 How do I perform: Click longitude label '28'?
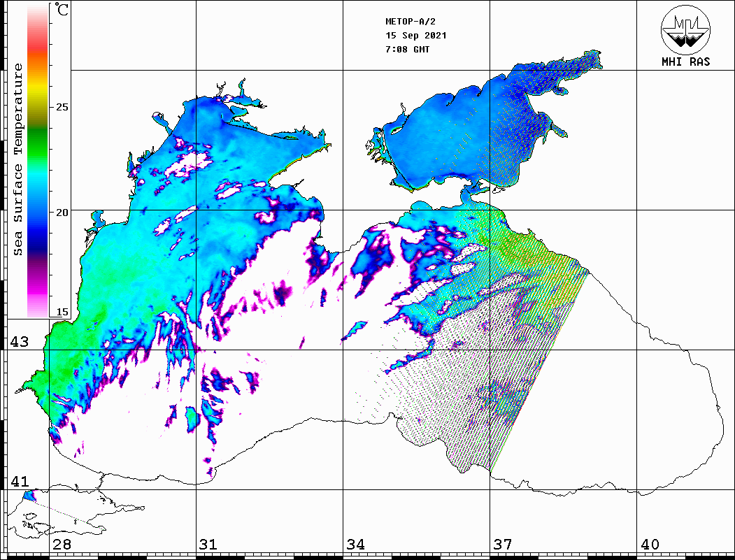point(62,545)
